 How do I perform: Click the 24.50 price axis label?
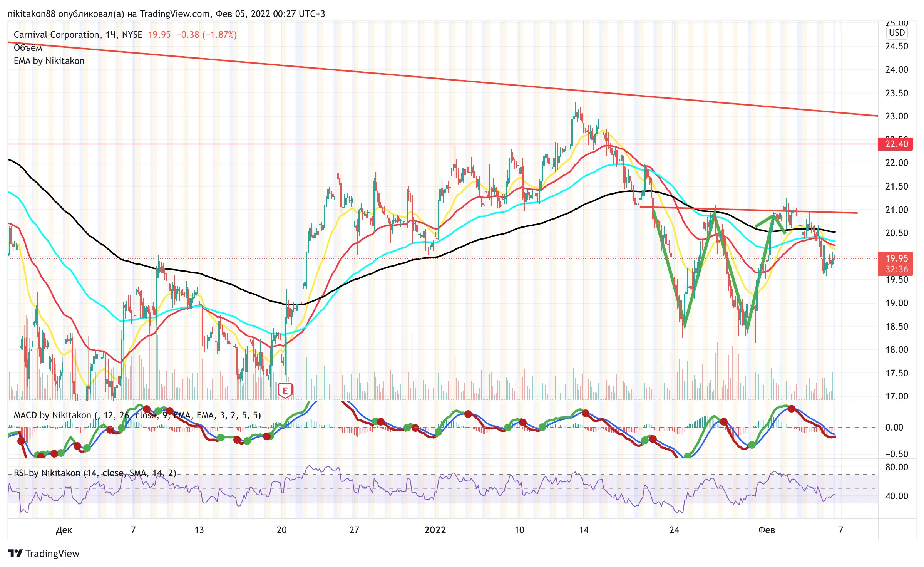point(897,46)
